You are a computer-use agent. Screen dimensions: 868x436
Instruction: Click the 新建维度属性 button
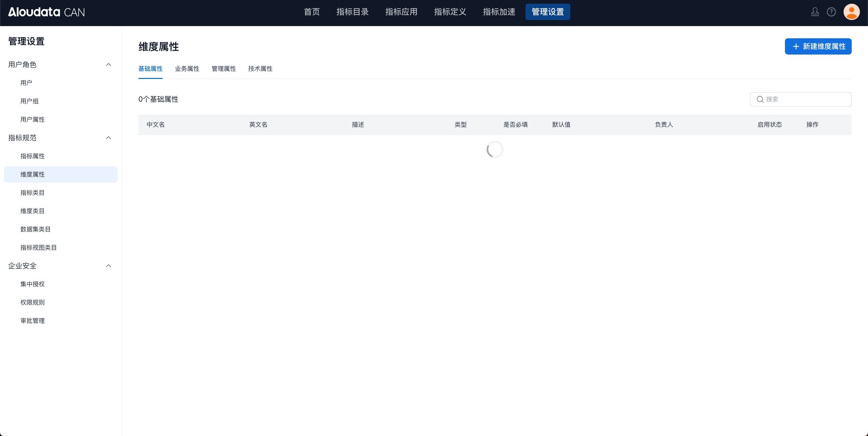(x=818, y=46)
